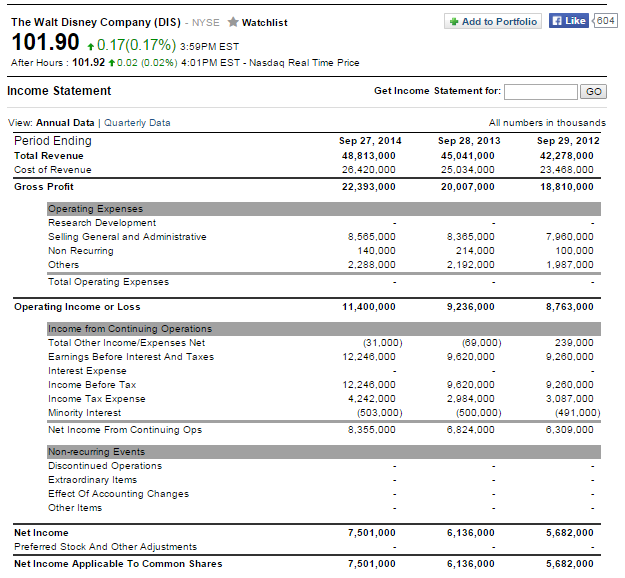Viewport: 625px width, 578px height.
Task: Click the 101.90 stock price
Action: pyautogui.click(x=45, y=42)
